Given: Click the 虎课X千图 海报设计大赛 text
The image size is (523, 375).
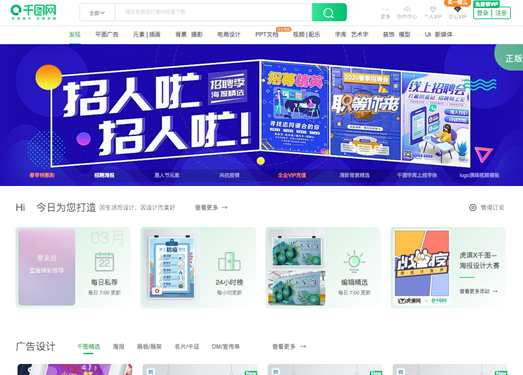Looking at the screenshot, I should point(479,260).
